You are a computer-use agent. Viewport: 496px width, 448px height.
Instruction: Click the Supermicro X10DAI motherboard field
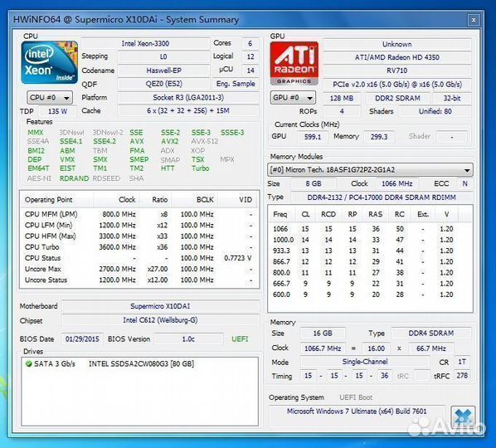click(x=160, y=306)
